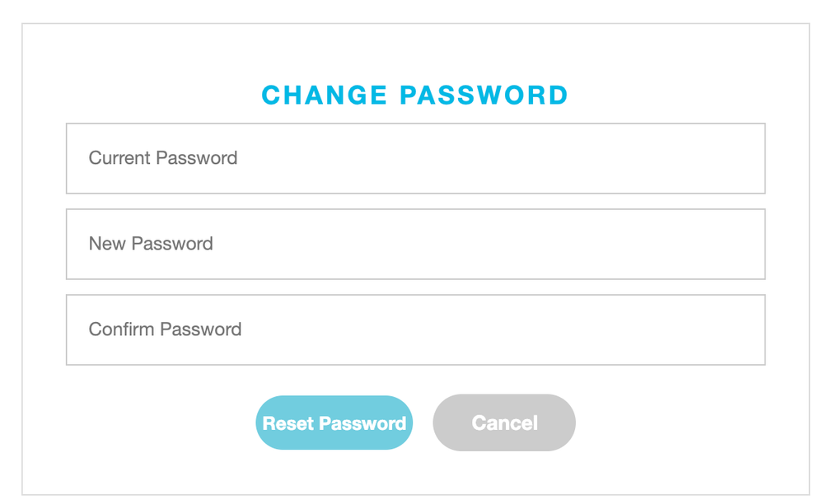
Task: Select the Confirm Password field
Action: tap(415, 329)
